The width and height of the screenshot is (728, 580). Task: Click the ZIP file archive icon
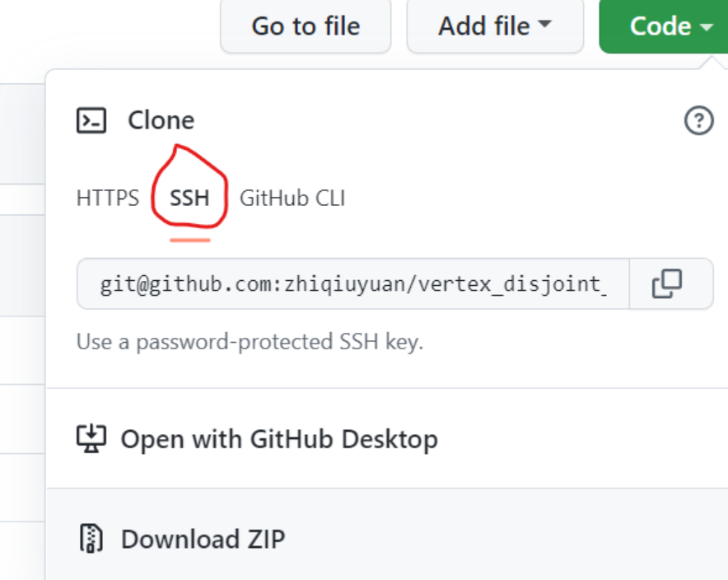(90, 539)
